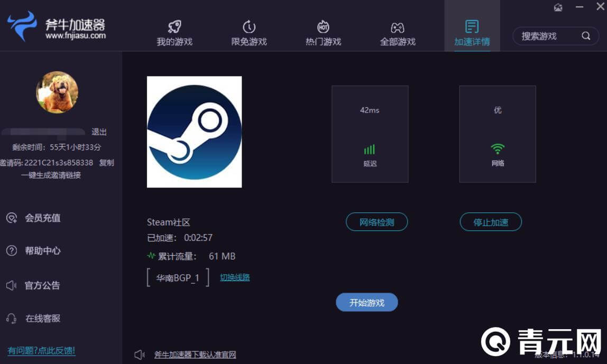This screenshot has height=364, width=607.
Task: Go to 全部游戏 tab
Action: 398,33
